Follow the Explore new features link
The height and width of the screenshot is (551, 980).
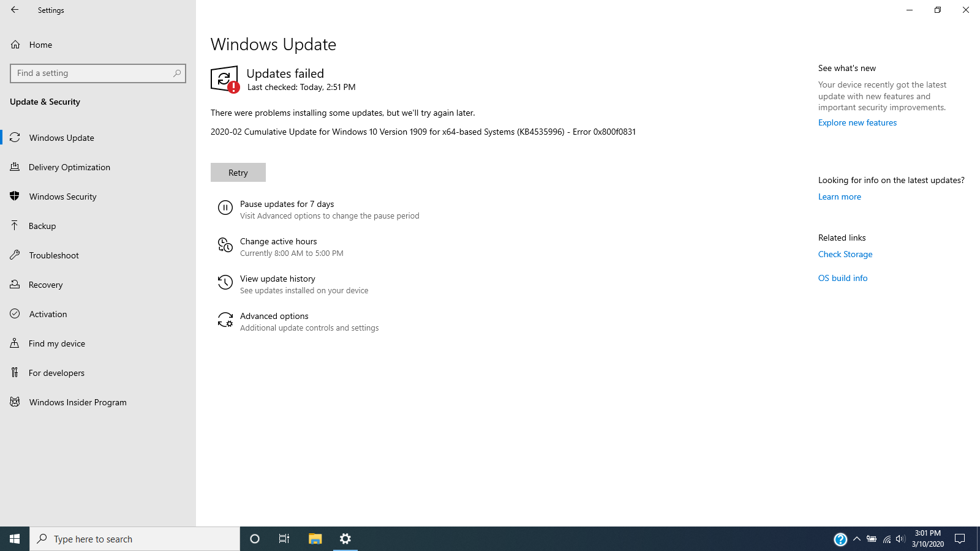(x=857, y=122)
